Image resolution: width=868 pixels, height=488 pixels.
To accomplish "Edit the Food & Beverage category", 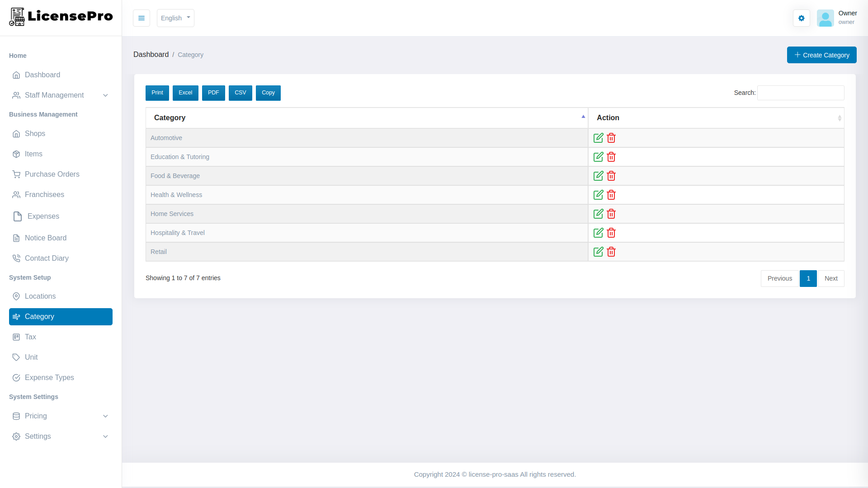I will tap(598, 176).
